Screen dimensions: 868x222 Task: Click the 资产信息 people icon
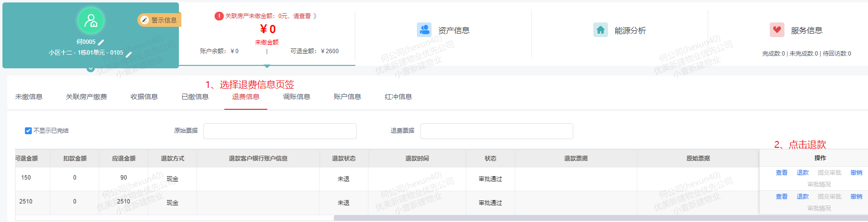pyautogui.click(x=424, y=30)
